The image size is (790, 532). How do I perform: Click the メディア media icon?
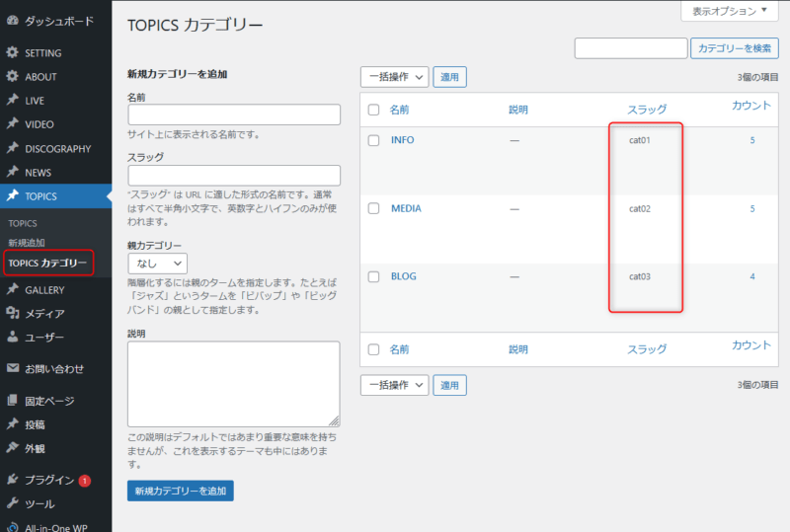click(12, 314)
